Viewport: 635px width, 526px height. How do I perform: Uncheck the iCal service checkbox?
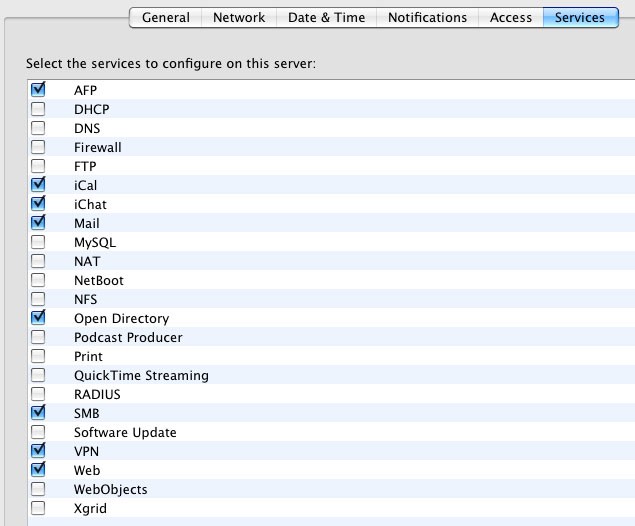(38, 185)
